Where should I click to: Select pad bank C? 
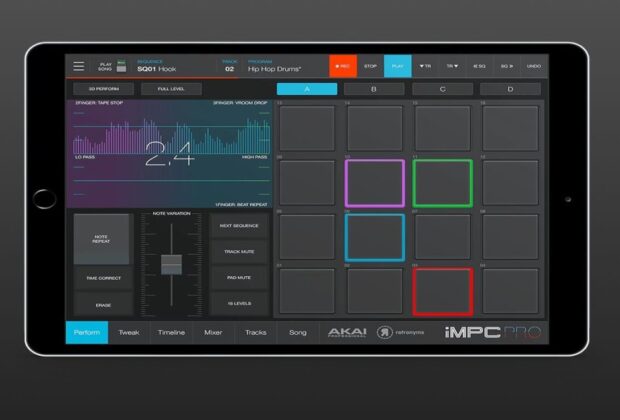coord(442,89)
